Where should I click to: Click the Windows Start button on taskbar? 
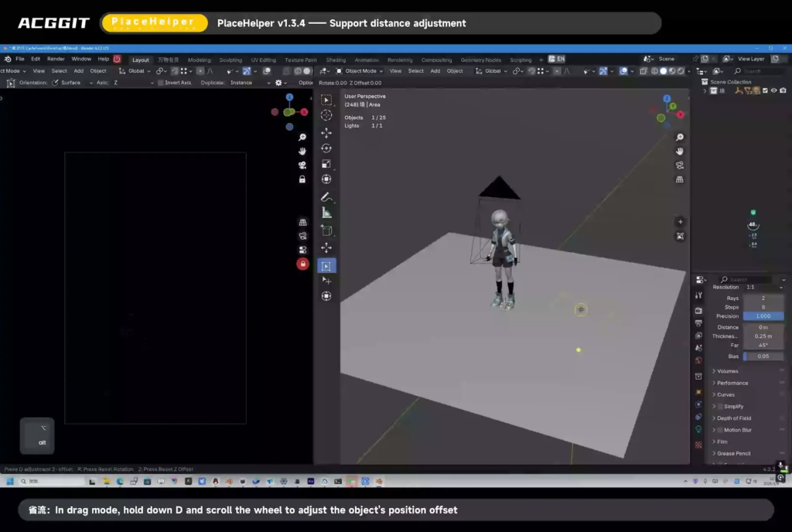coord(10,482)
